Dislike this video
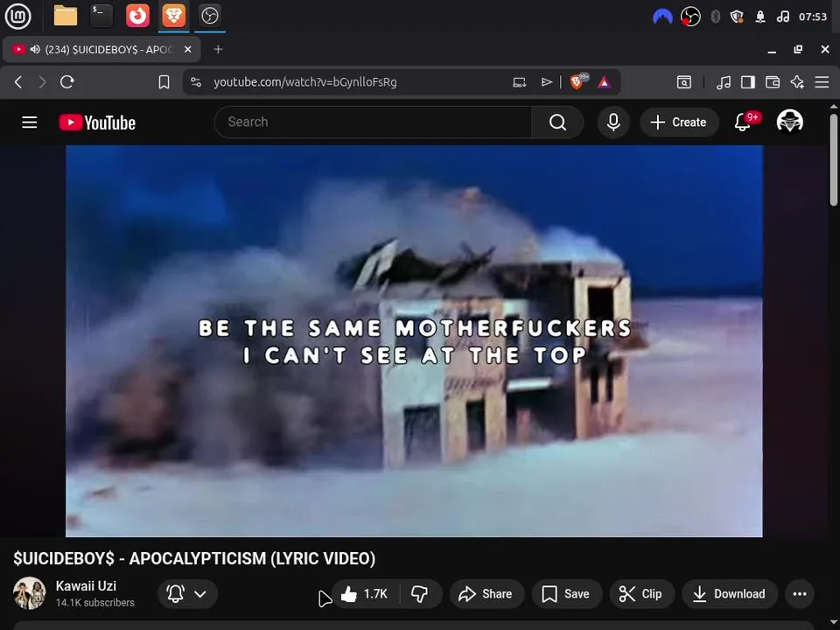The image size is (840, 630). [420, 593]
